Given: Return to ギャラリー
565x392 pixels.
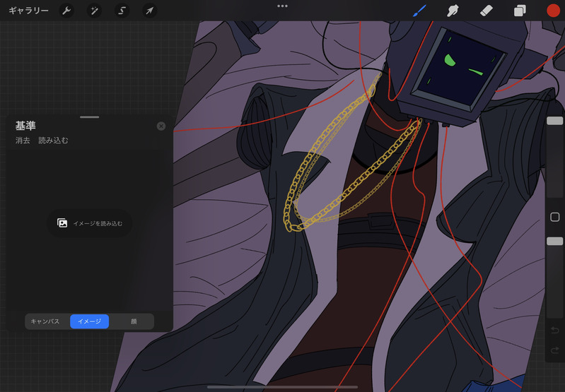Looking at the screenshot, I should point(28,11).
